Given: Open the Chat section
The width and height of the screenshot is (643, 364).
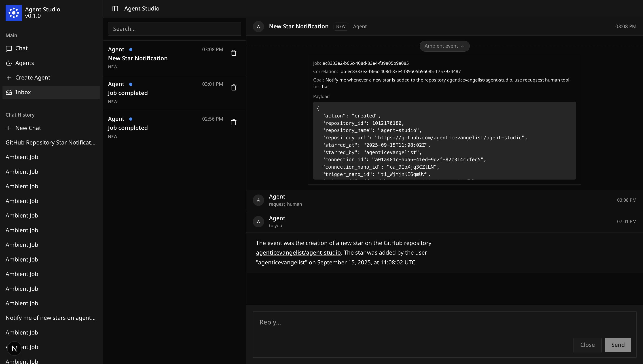Looking at the screenshot, I should pyautogui.click(x=21, y=48).
